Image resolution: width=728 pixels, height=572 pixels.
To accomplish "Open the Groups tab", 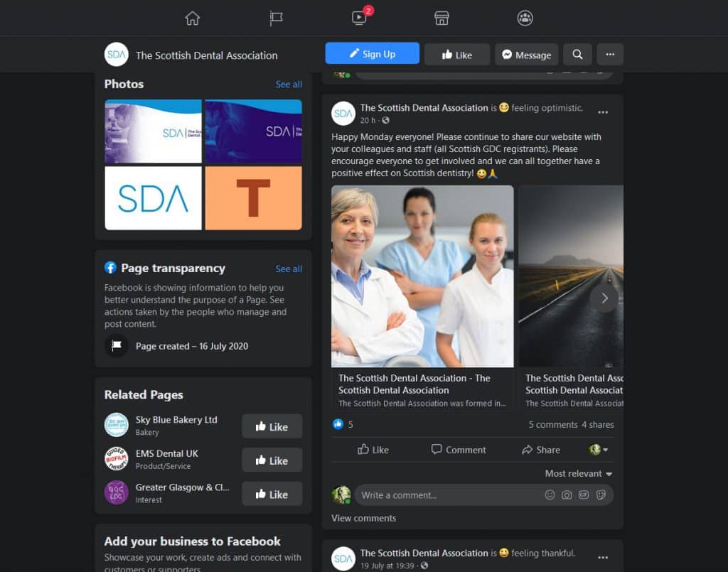I will pyautogui.click(x=525, y=18).
